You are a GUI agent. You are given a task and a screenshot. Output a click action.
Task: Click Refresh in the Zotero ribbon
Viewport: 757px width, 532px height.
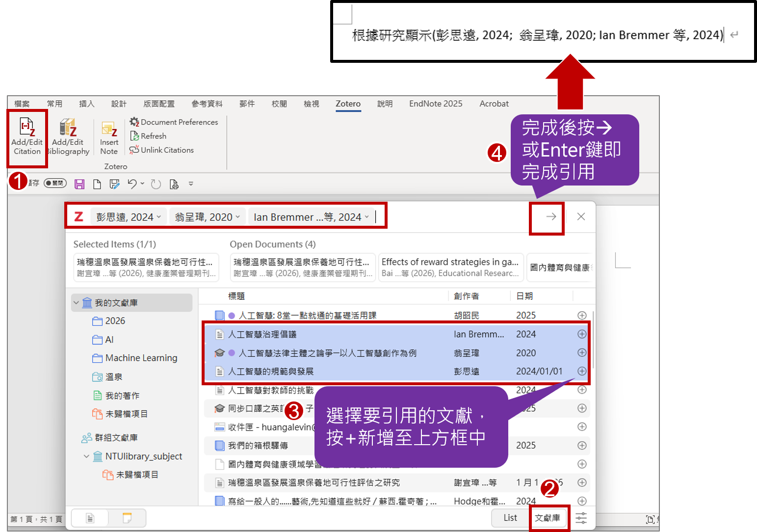click(148, 136)
